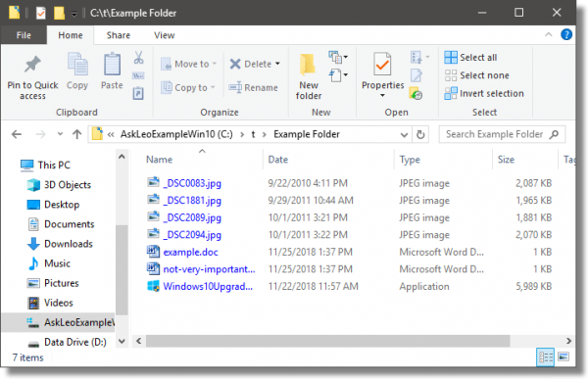Click the Search Example Folder box
Viewport: 588px width, 379px height.
click(502, 134)
